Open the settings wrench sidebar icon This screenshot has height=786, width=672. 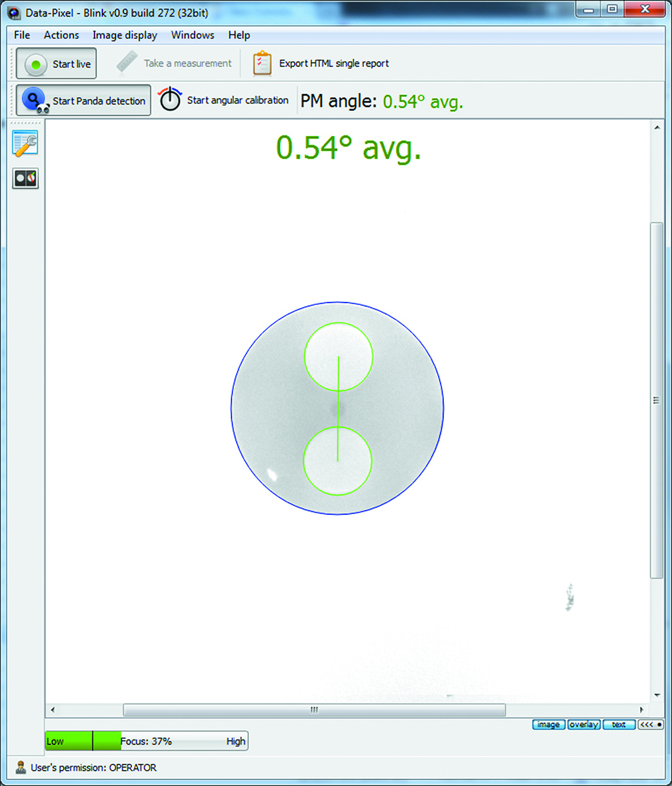click(26, 143)
